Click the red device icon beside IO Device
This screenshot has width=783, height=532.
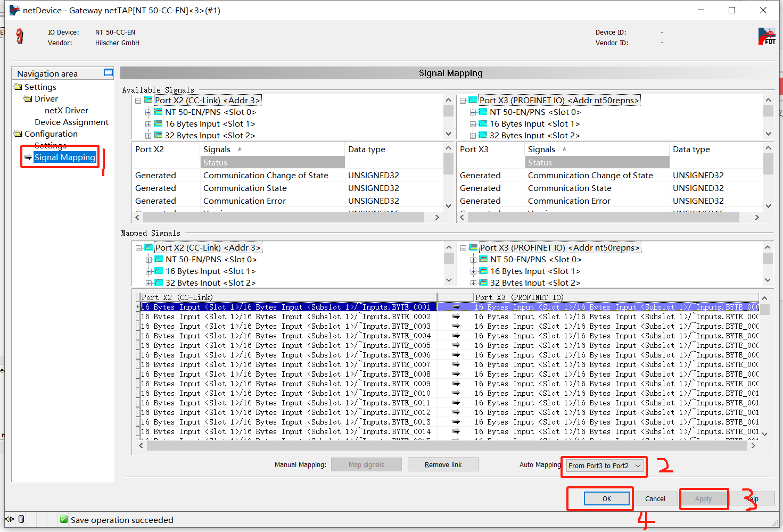click(x=20, y=36)
